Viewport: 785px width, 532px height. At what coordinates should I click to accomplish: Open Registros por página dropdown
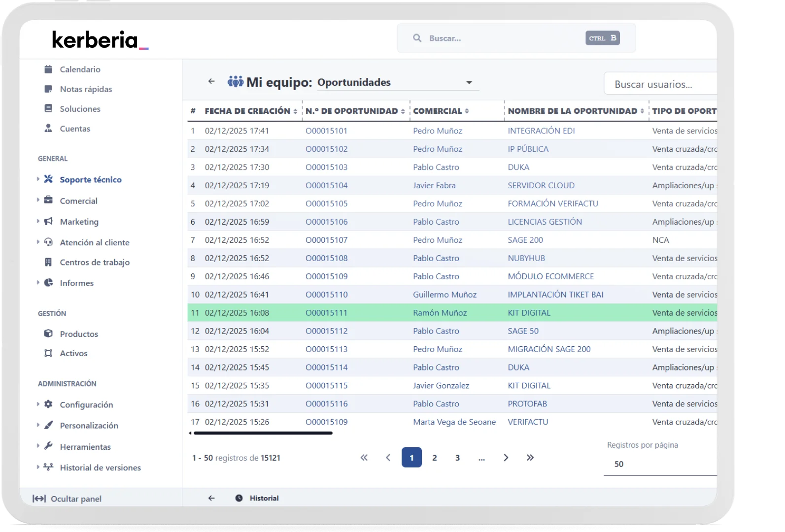pos(660,464)
